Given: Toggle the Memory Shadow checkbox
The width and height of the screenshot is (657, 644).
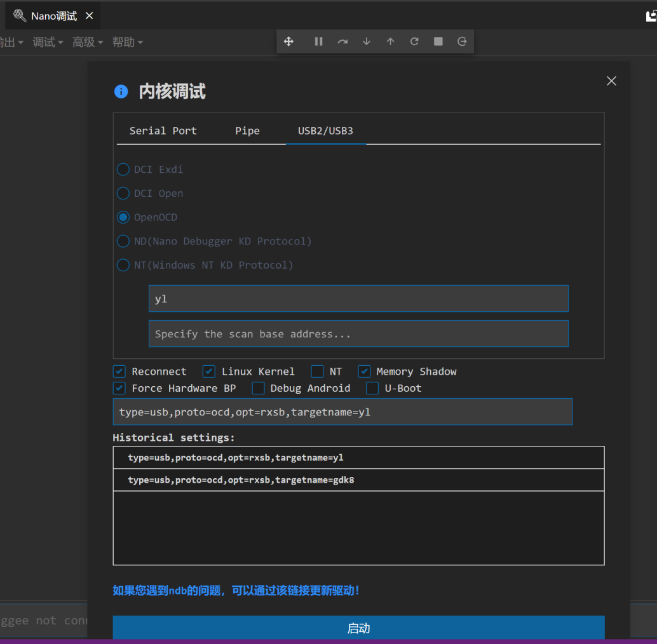Looking at the screenshot, I should pyautogui.click(x=364, y=372).
